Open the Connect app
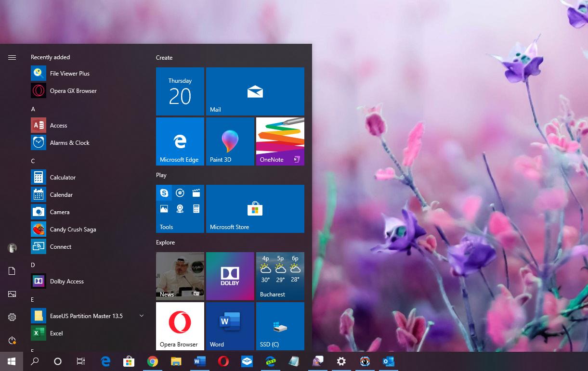588x371 pixels. (x=88, y=247)
